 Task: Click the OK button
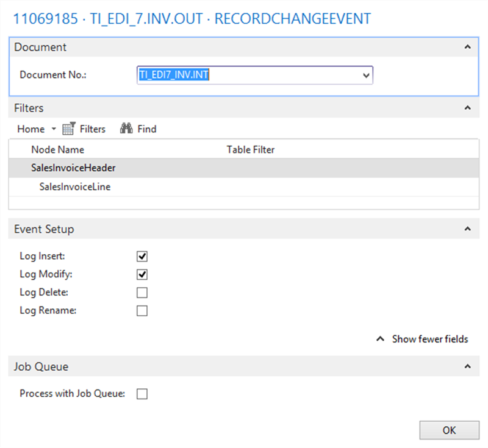point(449,430)
